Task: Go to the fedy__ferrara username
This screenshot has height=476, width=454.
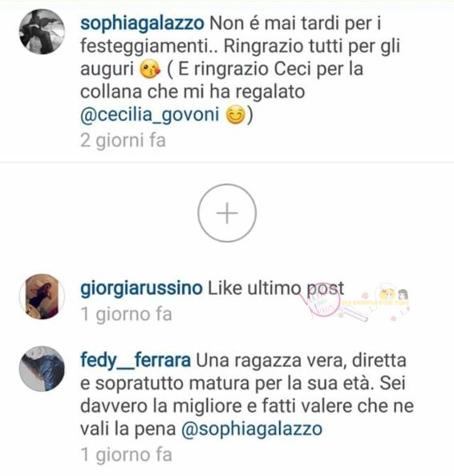Action: point(136,361)
